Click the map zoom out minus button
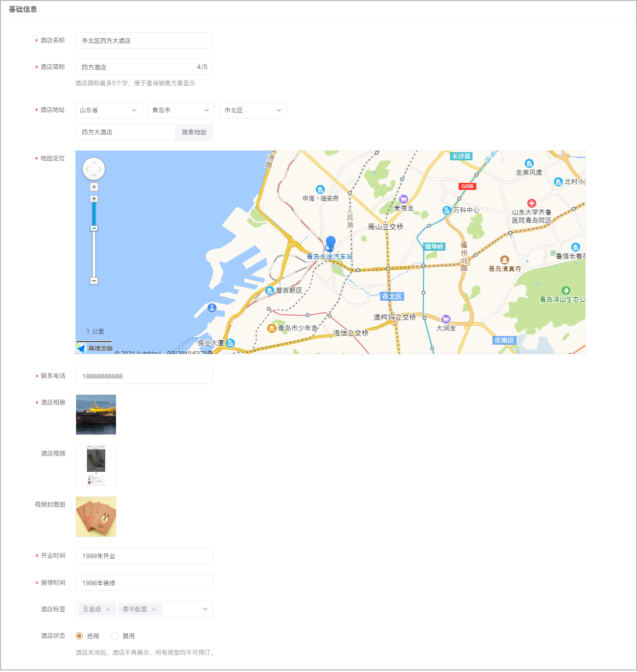637x672 pixels. click(94, 281)
